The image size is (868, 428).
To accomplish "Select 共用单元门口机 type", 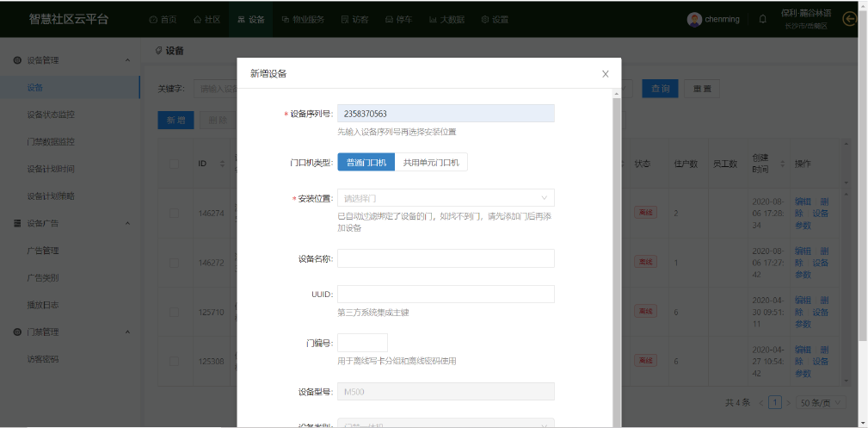I will click(x=431, y=163).
